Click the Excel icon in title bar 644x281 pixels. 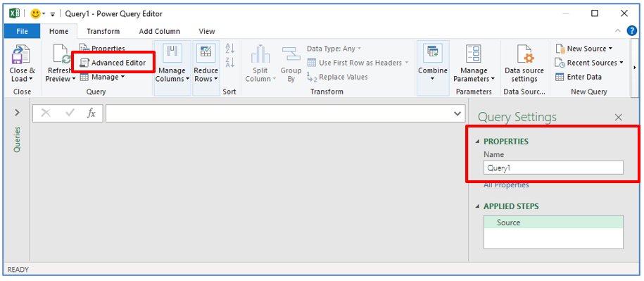pyautogui.click(x=15, y=13)
